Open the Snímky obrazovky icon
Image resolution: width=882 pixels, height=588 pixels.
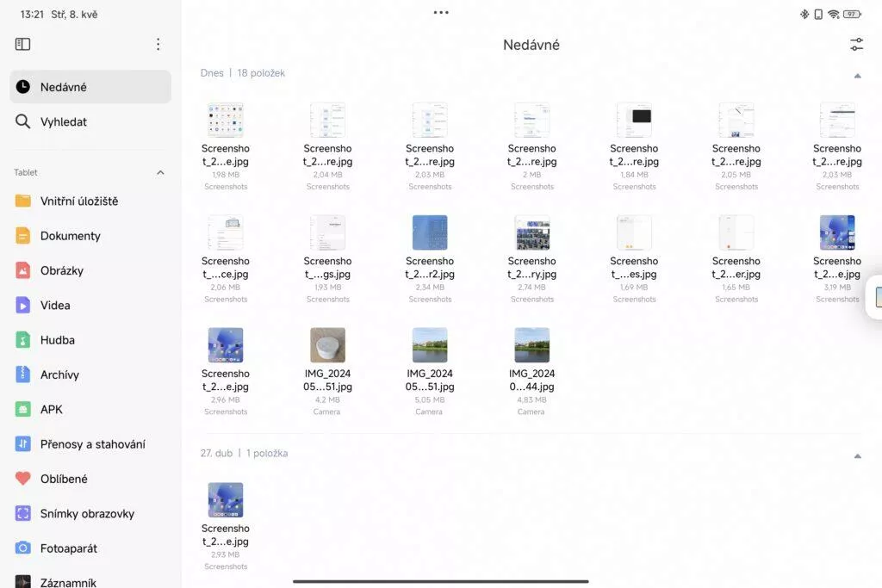[22, 513]
